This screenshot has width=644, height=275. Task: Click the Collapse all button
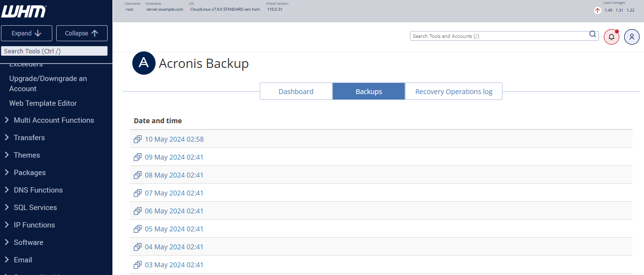coord(82,33)
